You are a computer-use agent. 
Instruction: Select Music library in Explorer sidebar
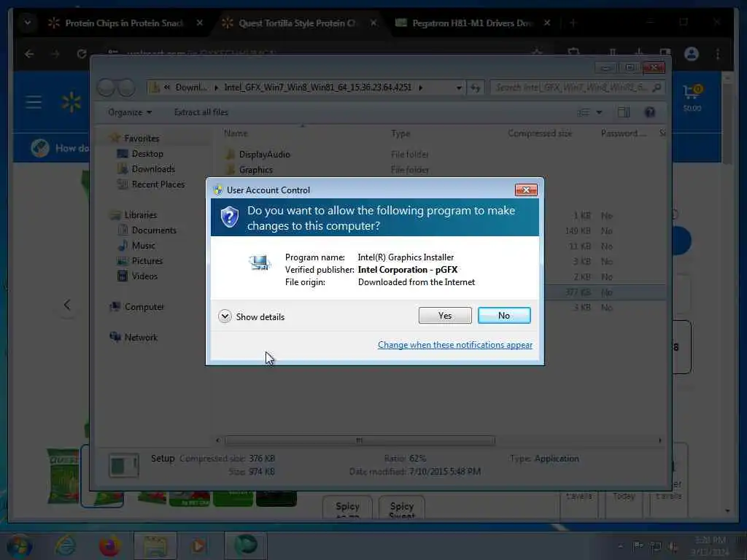pyautogui.click(x=143, y=246)
